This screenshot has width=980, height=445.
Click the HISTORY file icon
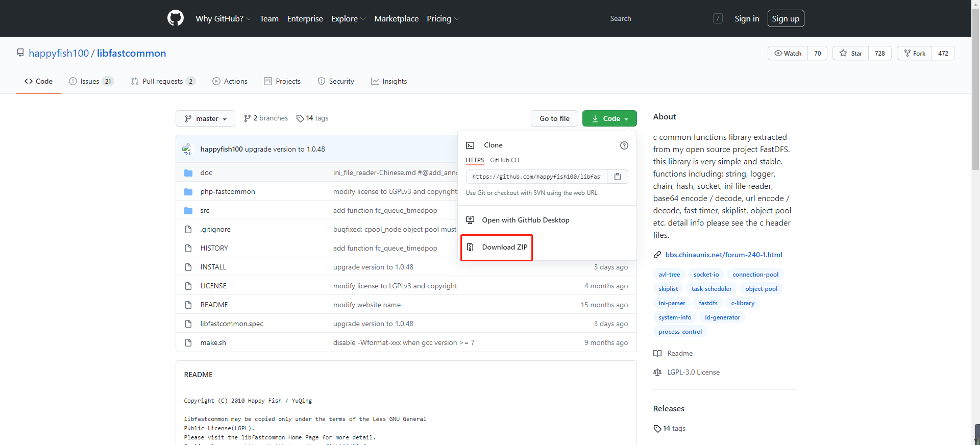click(188, 249)
